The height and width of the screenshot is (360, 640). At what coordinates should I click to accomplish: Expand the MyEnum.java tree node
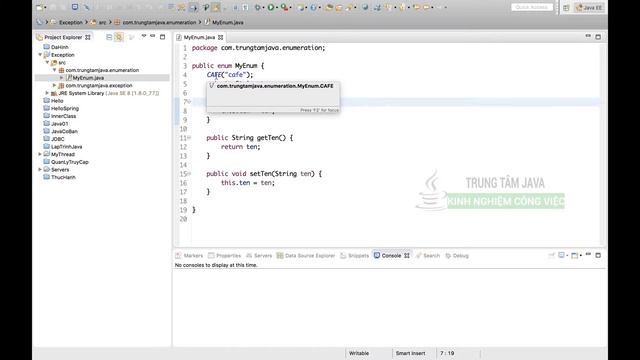tap(61, 78)
